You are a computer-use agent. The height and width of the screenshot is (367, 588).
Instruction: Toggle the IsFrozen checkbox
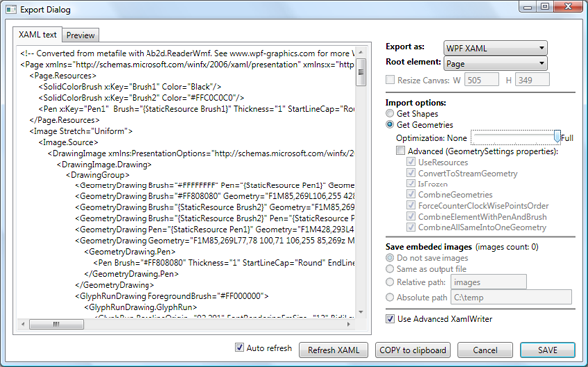(x=411, y=183)
